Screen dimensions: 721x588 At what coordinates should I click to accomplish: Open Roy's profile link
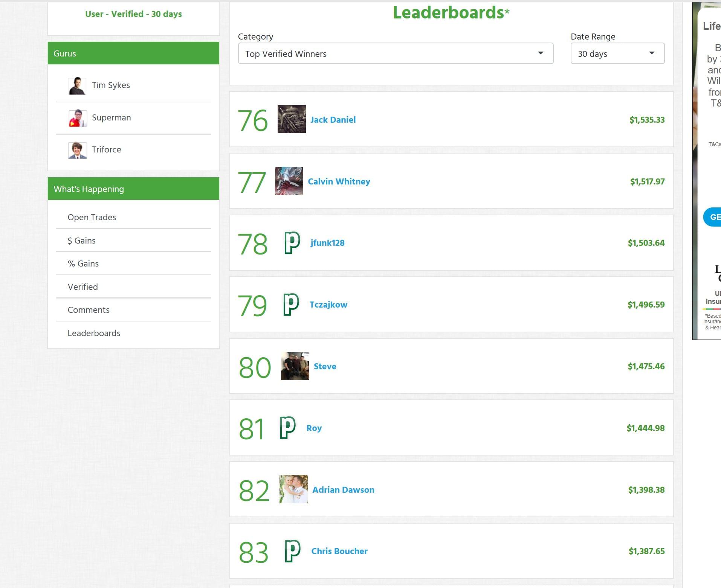314,428
